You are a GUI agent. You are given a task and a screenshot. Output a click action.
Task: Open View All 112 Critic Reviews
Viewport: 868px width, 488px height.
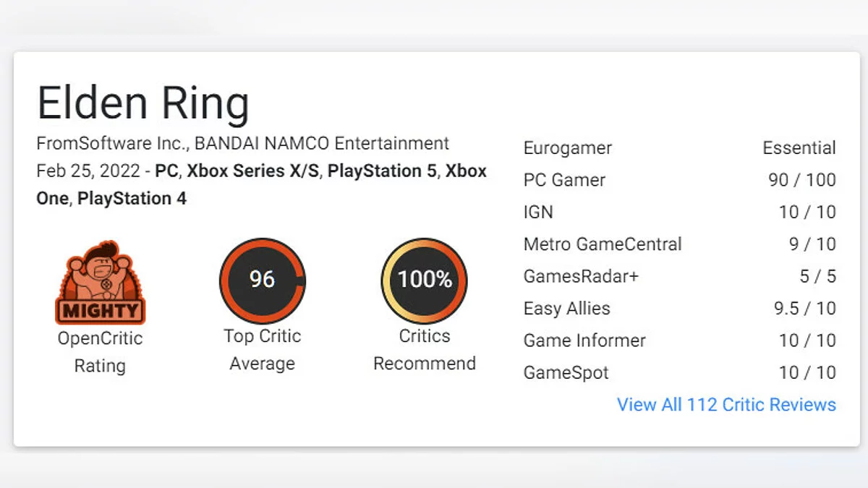point(726,404)
